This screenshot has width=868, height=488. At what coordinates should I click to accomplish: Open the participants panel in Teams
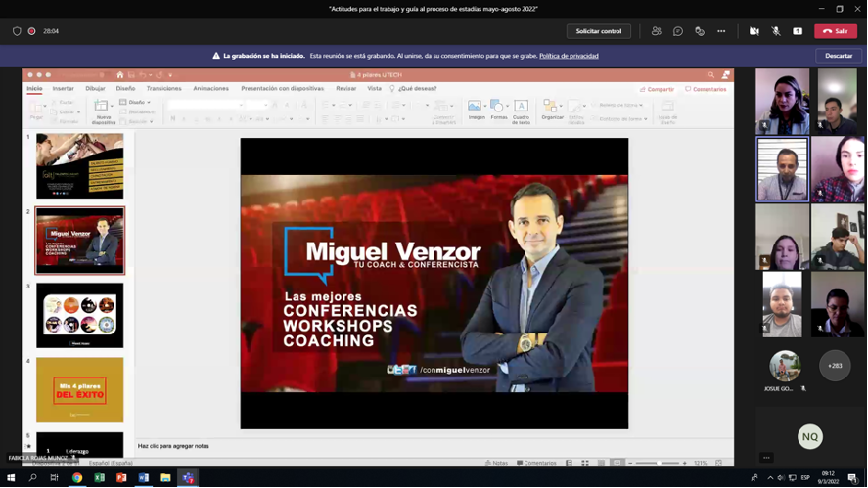point(656,31)
